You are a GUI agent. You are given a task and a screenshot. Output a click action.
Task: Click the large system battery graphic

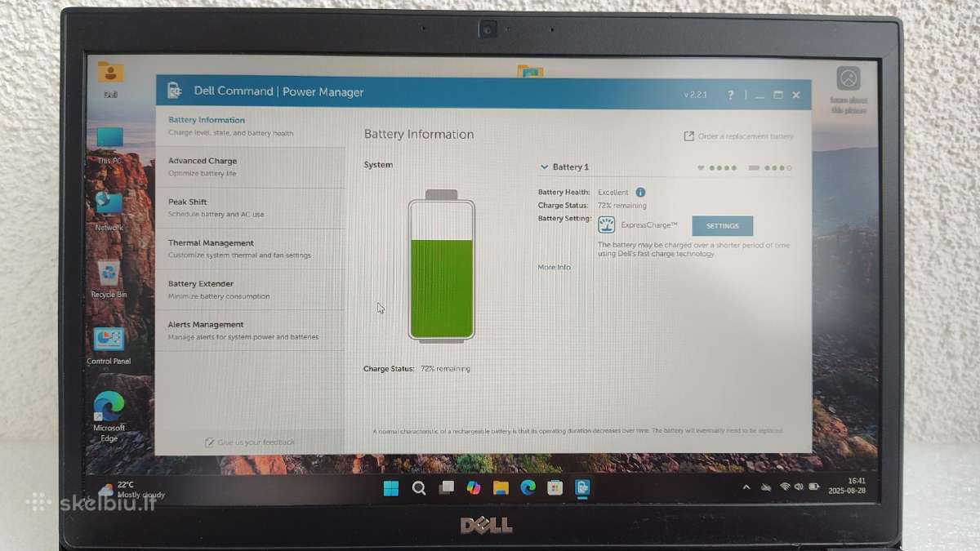441,265
